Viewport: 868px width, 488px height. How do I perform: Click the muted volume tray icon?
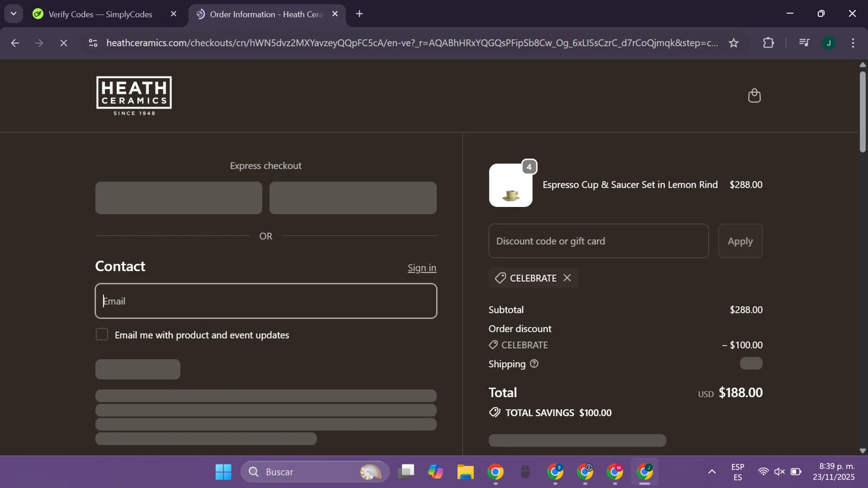point(779,472)
